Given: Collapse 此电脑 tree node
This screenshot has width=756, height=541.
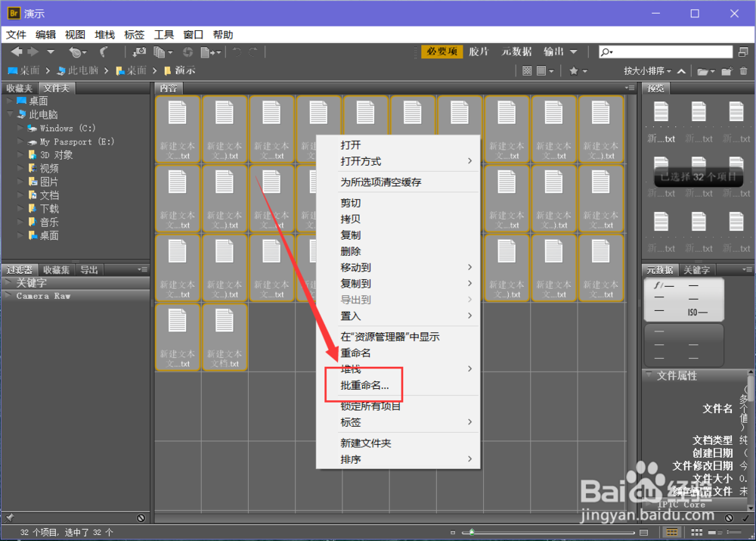Looking at the screenshot, I should coord(10,114).
